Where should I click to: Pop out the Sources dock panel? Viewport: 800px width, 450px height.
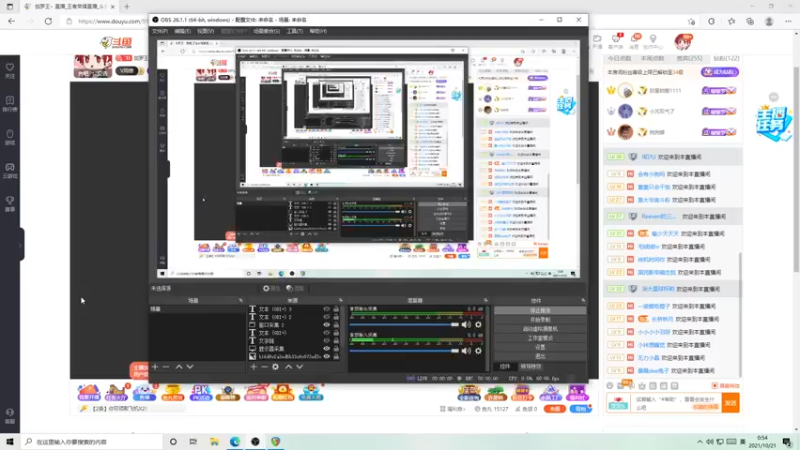point(340,301)
